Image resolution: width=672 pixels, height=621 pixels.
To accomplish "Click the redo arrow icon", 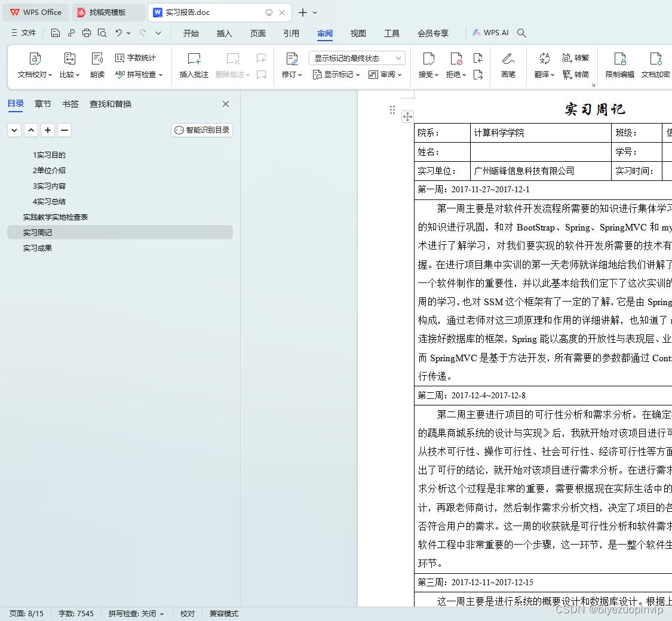I will (143, 33).
